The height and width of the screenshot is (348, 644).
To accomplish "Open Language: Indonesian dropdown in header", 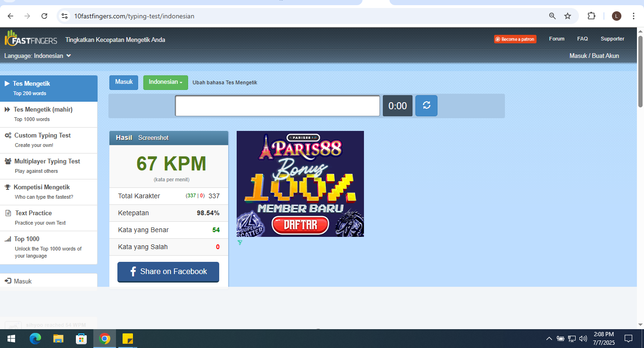I will coord(38,56).
